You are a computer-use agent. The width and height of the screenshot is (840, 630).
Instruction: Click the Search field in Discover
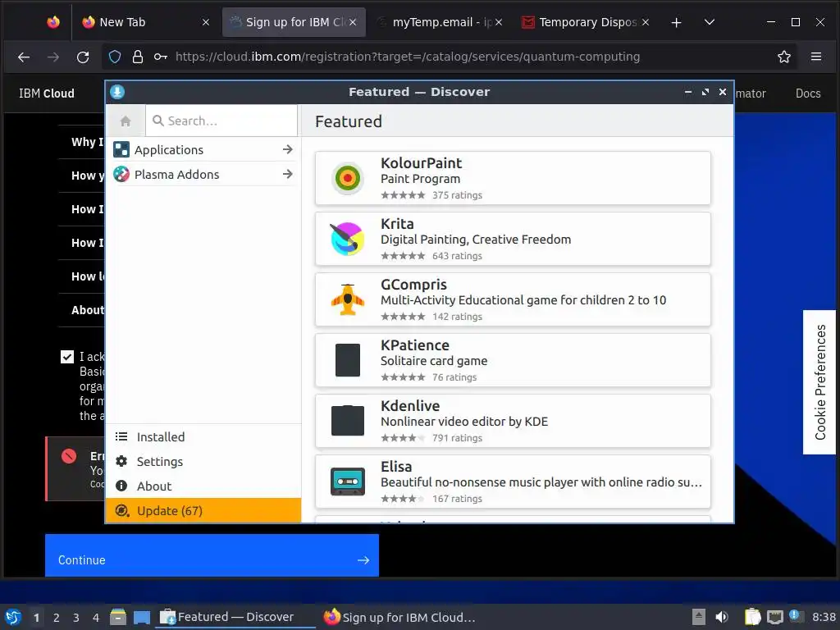pyautogui.click(x=221, y=121)
